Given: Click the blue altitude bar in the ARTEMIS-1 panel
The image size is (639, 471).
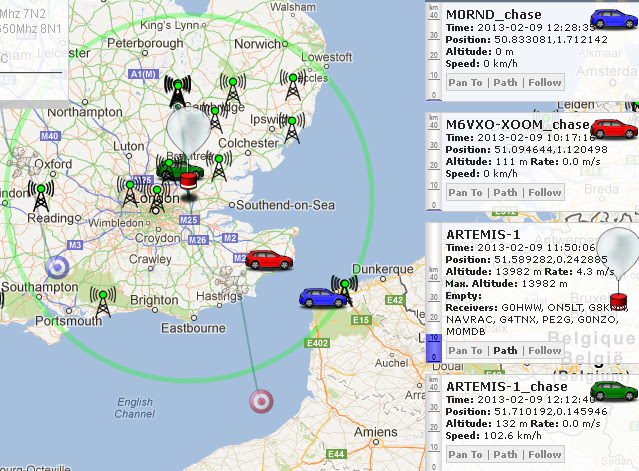Looking at the screenshot, I should click(x=434, y=348).
